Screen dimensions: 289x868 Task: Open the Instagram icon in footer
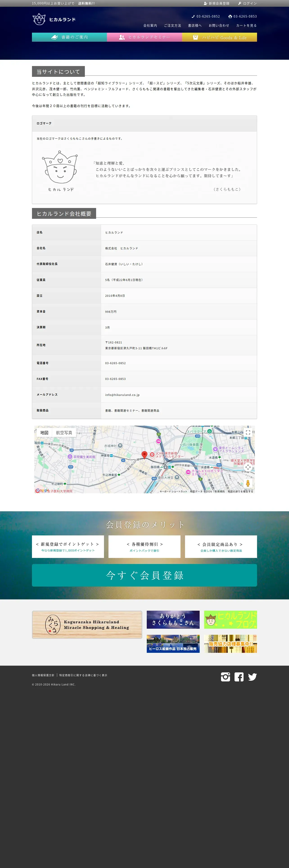pyautogui.click(x=225, y=677)
